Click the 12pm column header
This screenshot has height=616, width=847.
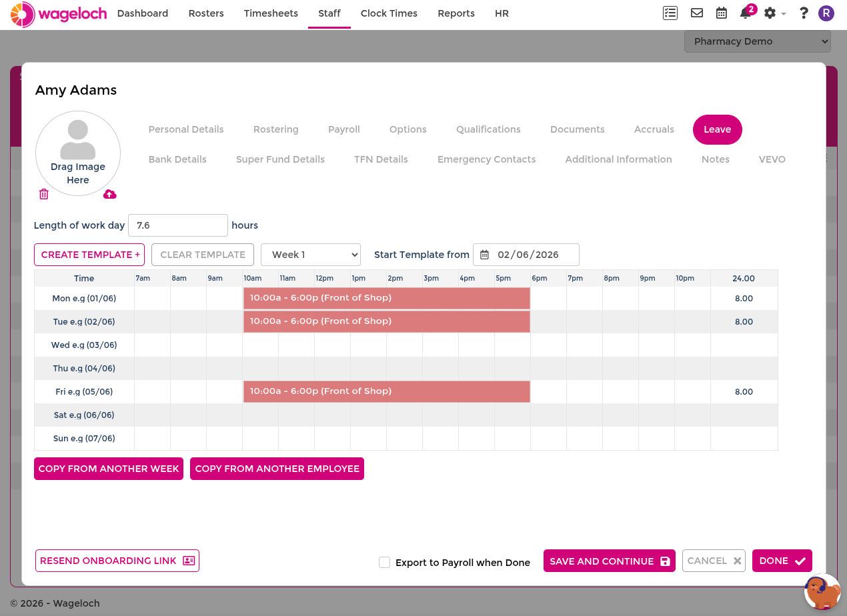click(x=325, y=278)
